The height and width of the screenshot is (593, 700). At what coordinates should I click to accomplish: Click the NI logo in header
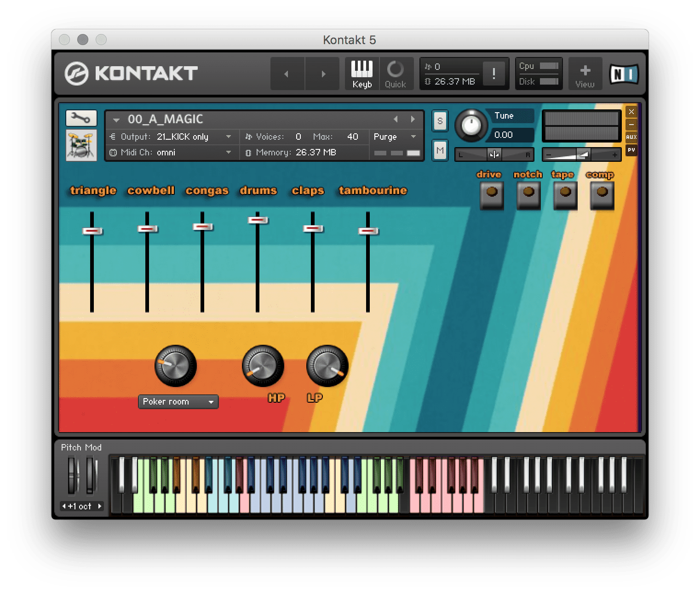pyautogui.click(x=624, y=74)
